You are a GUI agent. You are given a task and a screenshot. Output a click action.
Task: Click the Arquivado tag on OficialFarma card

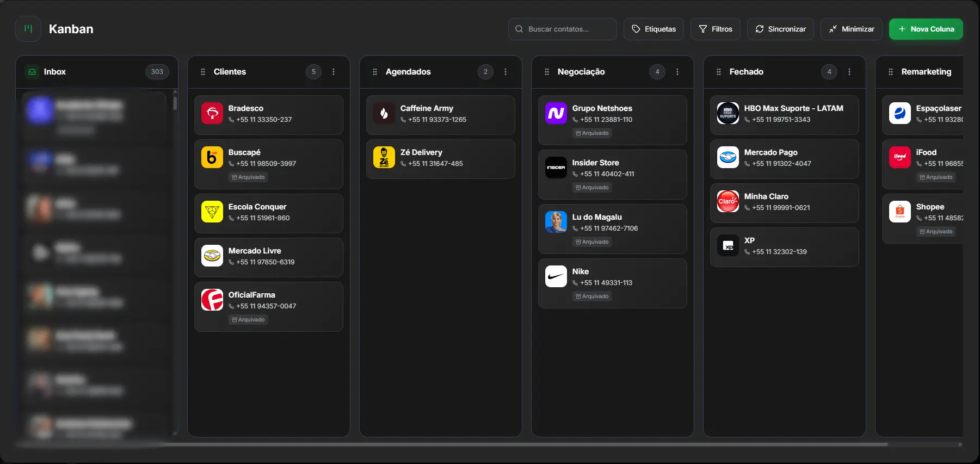pyautogui.click(x=248, y=320)
